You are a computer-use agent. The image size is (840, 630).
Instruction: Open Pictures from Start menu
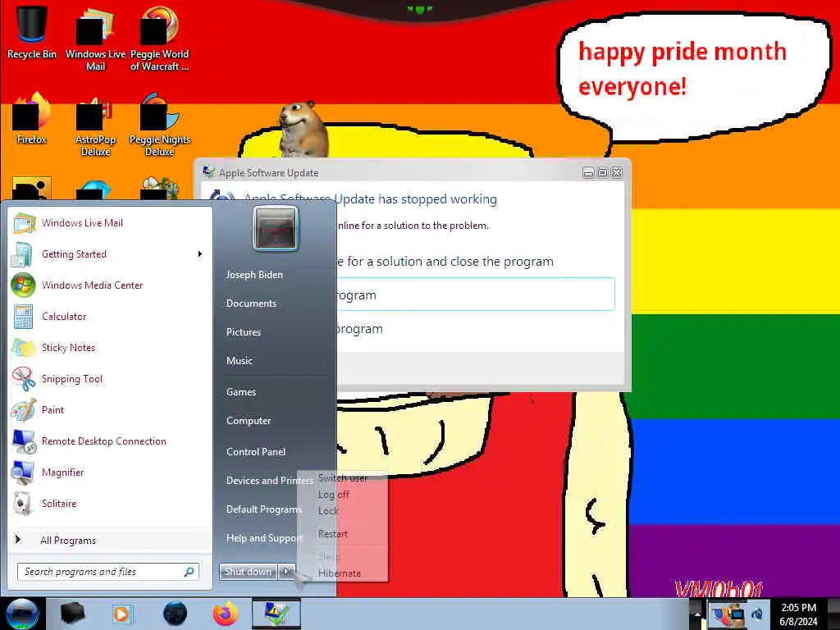coord(243,332)
